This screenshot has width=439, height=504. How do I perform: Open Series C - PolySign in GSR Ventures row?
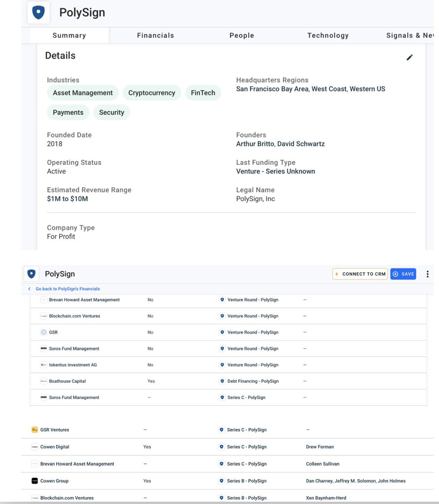click(x=247, y=430)
